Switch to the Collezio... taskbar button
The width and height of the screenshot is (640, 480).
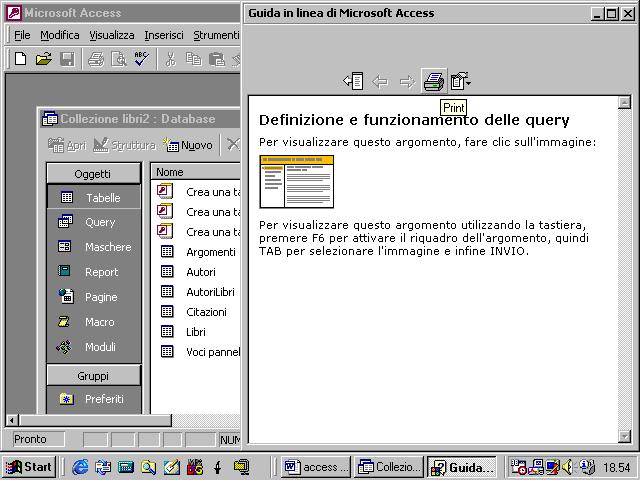[x=389, y=467]
